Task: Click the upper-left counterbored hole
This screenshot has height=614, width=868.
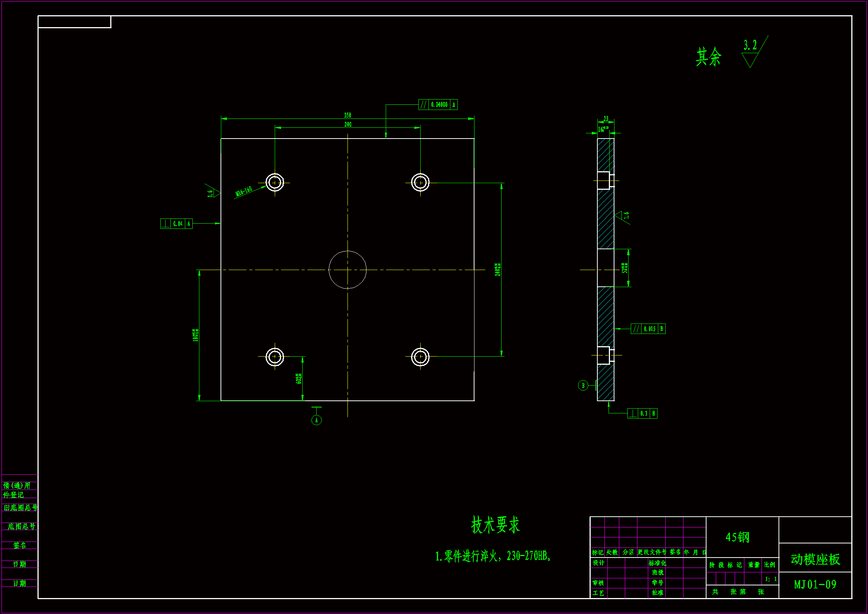Action: [275, 182]
